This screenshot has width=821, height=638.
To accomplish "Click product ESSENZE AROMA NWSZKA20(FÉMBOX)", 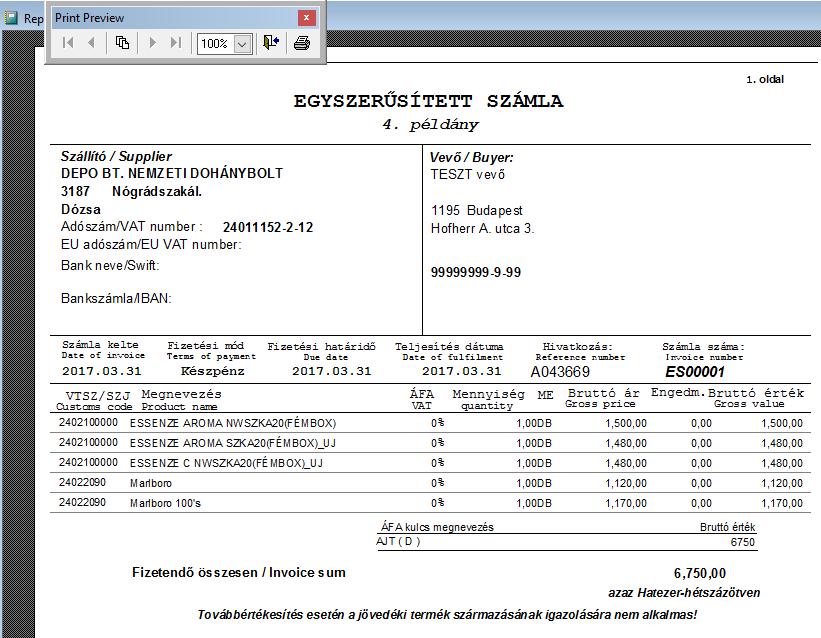I will (233, 423).
